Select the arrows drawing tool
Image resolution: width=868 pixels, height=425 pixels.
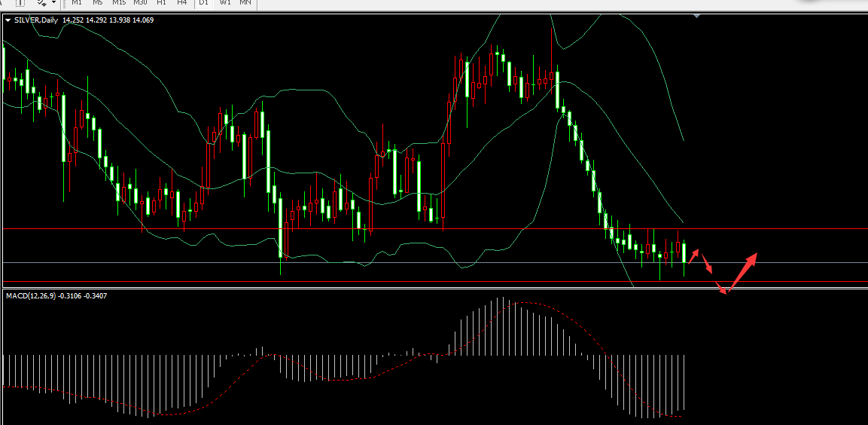click(42, 3)
